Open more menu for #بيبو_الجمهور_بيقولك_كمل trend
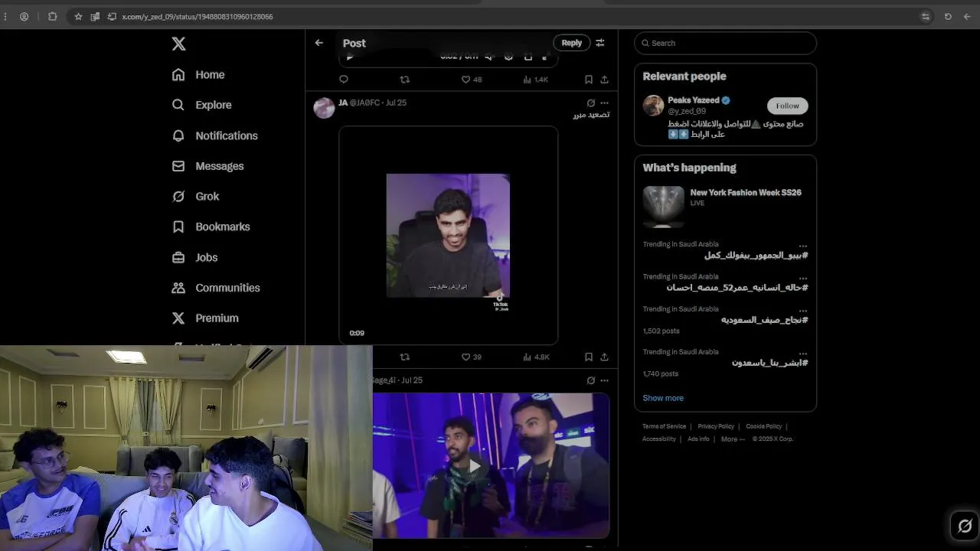Viewport: 980px width, 551px height. (802, 246)
